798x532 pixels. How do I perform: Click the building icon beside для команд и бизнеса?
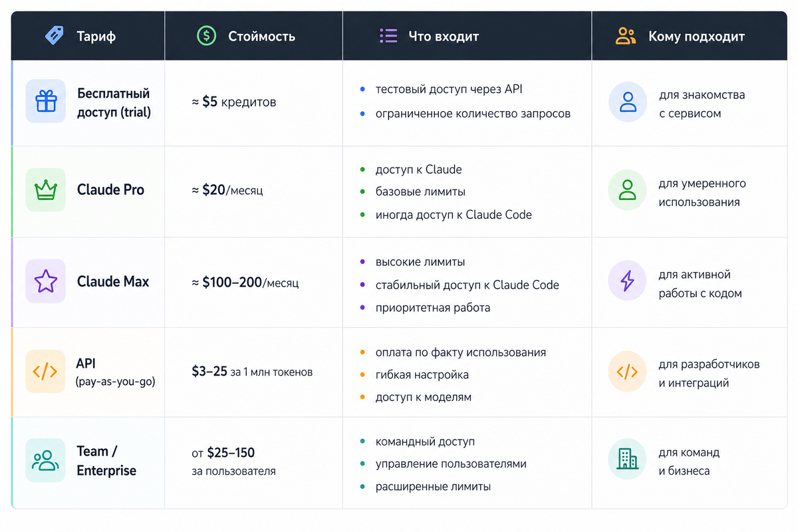coord(628,459)
